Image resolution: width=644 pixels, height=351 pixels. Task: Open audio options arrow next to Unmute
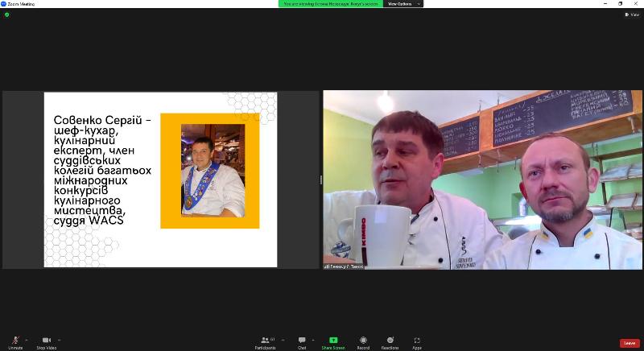point(27,340)
